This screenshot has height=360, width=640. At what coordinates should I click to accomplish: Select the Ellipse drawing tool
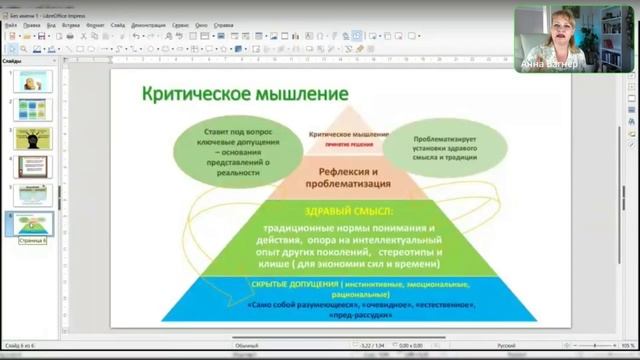tap(91, 49)
